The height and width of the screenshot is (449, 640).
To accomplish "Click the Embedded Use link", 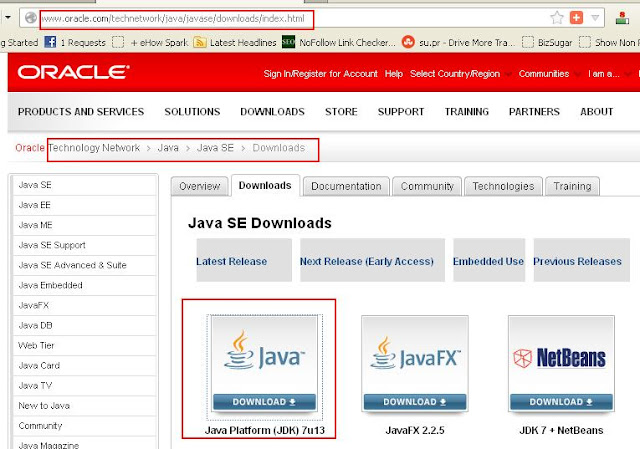I will [488, 262].
